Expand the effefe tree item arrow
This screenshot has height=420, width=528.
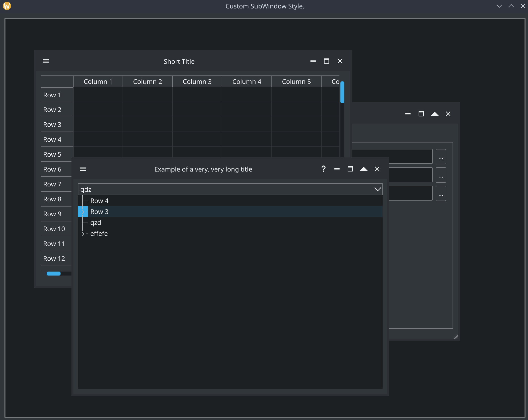[83, 234]
